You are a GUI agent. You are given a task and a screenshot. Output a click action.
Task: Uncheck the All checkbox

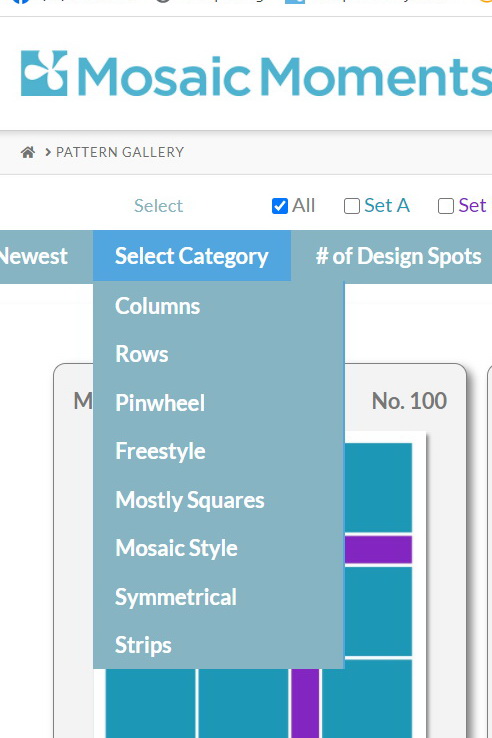click(x=280, y=206)
